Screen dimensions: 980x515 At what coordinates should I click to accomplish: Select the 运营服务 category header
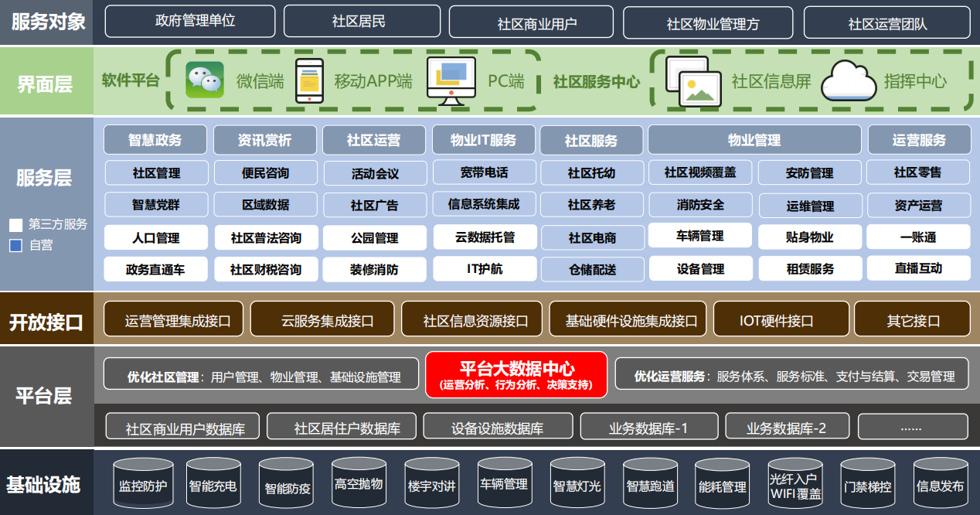(919, 140)
